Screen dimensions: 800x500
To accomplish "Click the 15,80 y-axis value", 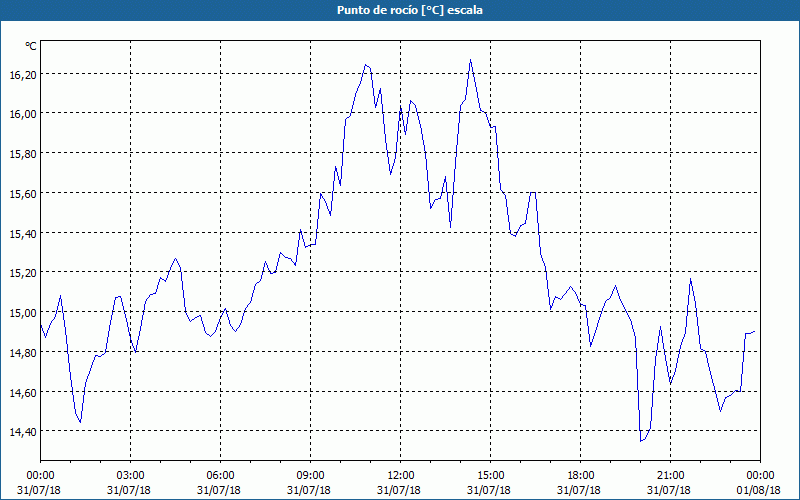I will [x=23, y=154].
